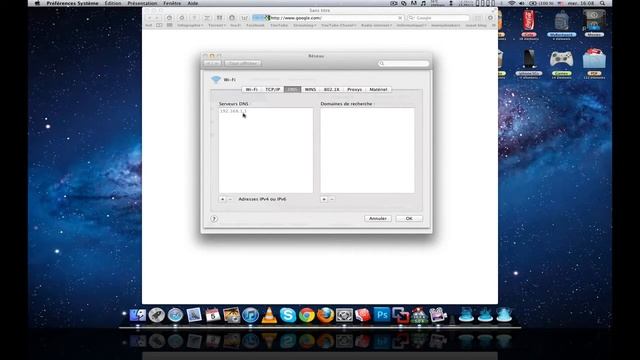
Task: Open the YouTube bookmark in Safari
Action: 279,25
